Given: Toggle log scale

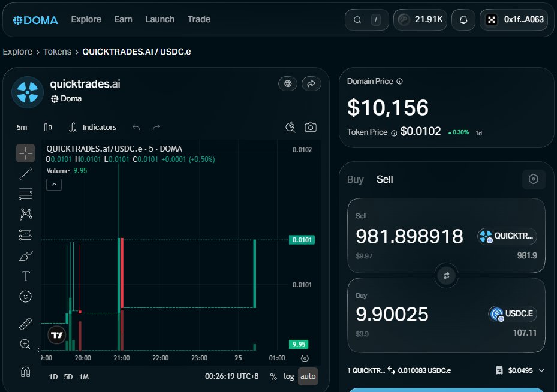Looking at the screenshot, I should pyautogui.click(x=289, y=376).
